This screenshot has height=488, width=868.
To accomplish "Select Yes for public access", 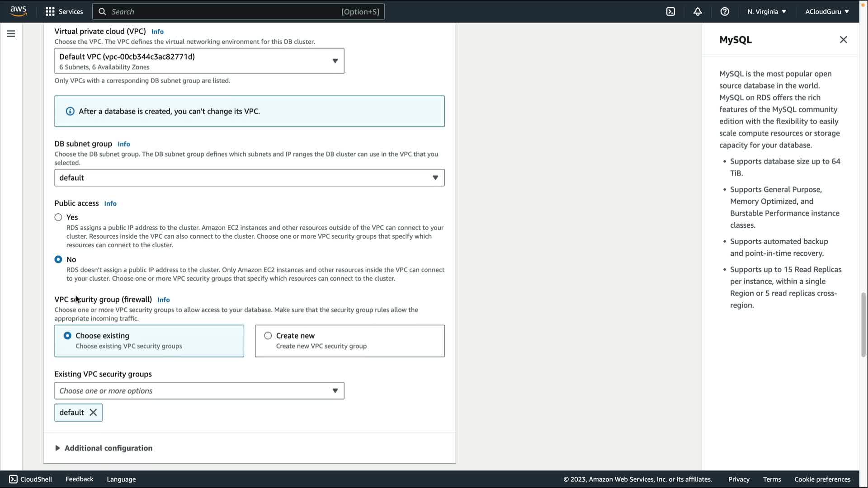I will pyautogui.click(x=58, y=217).
